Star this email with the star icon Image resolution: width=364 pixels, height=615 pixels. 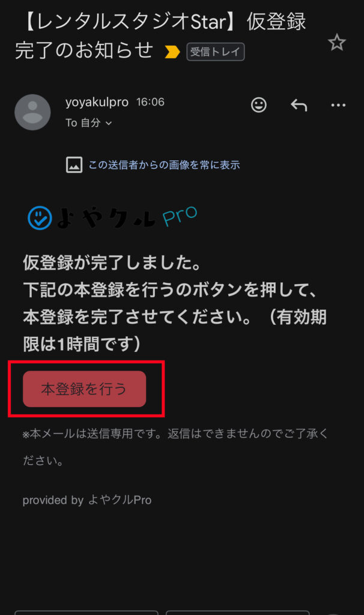click(336, 43)
